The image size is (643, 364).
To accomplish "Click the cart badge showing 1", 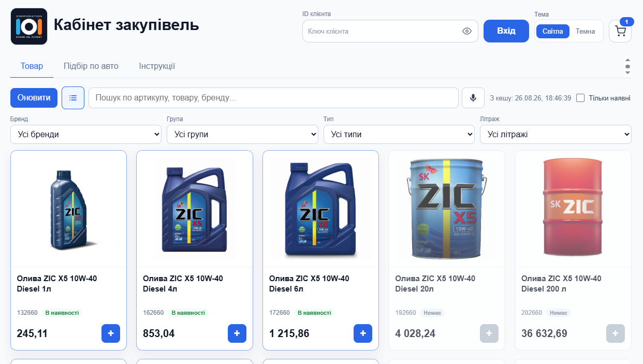I will (x=627, y=22).
